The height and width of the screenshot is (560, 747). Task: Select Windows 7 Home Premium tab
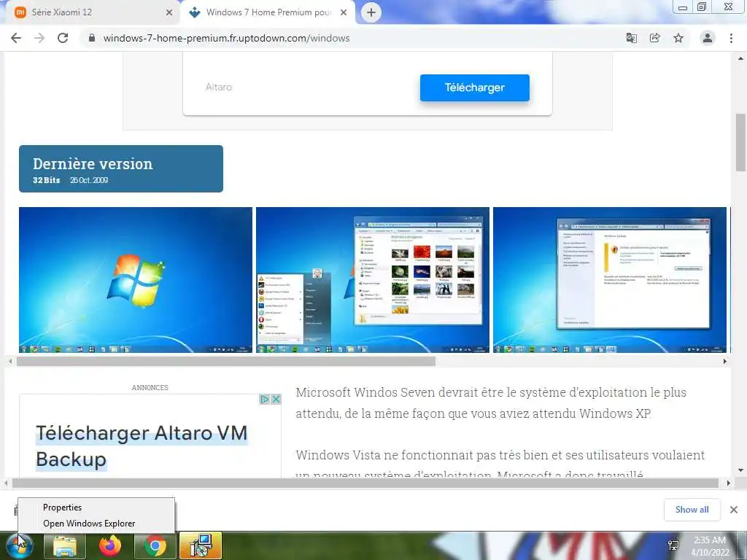tap(267, 12)
